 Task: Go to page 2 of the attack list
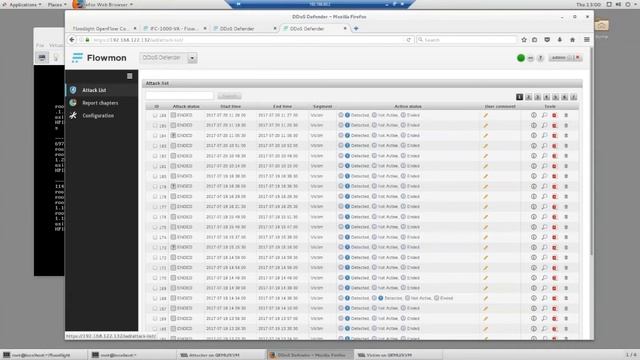point(529,97)
